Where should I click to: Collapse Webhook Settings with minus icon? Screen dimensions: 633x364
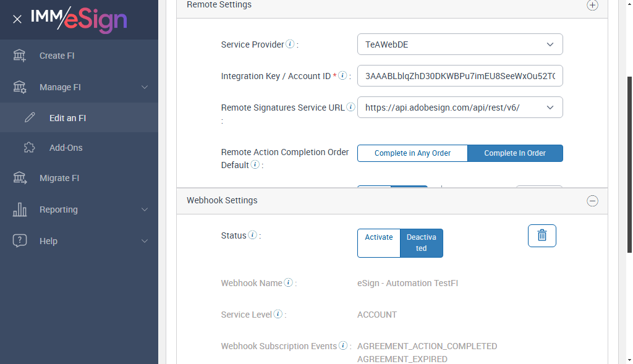(592, 201)
